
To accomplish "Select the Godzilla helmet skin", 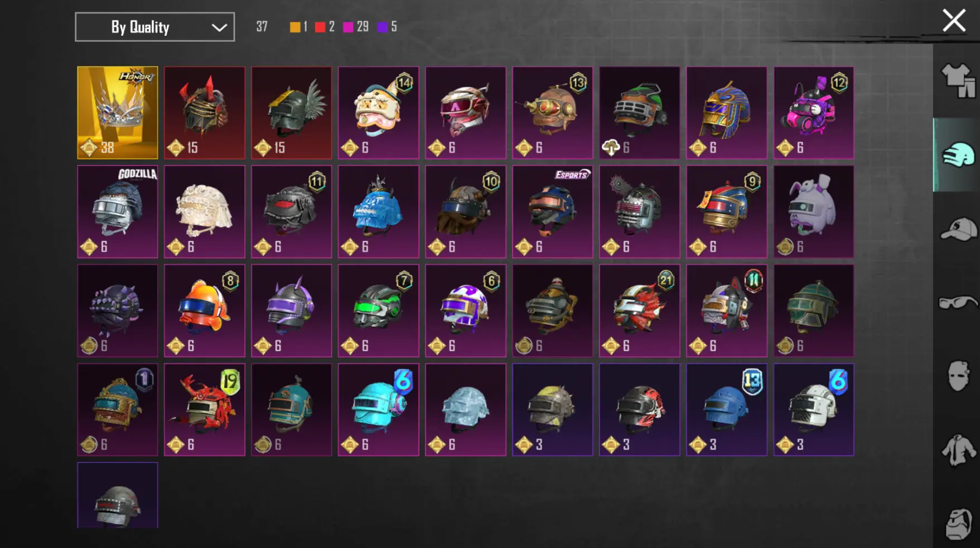I will point(117,211).
